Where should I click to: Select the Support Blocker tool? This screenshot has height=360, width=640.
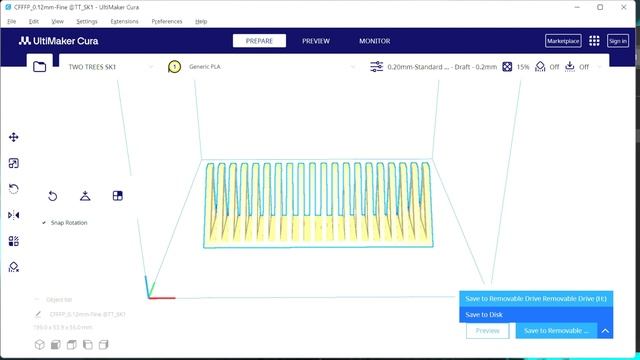tap(13, 267)
